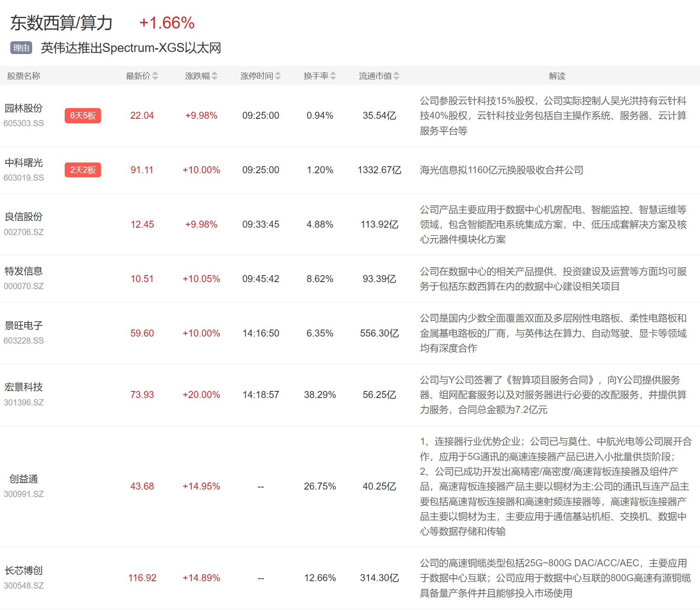The image size is (700, 610).
Task: Open stock 中科曙光
Action: (23, 163)
